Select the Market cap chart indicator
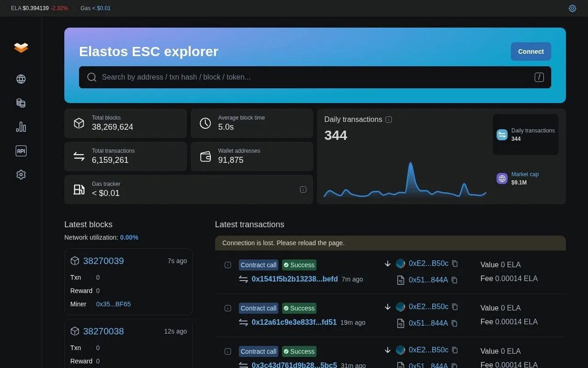The image size is (588, 368). [526, 178]
